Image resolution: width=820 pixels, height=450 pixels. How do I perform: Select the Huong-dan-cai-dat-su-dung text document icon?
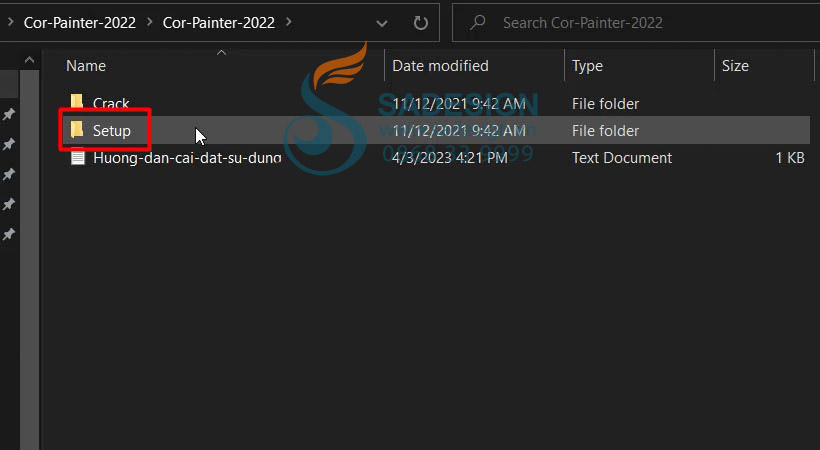(x=78, y=158)
